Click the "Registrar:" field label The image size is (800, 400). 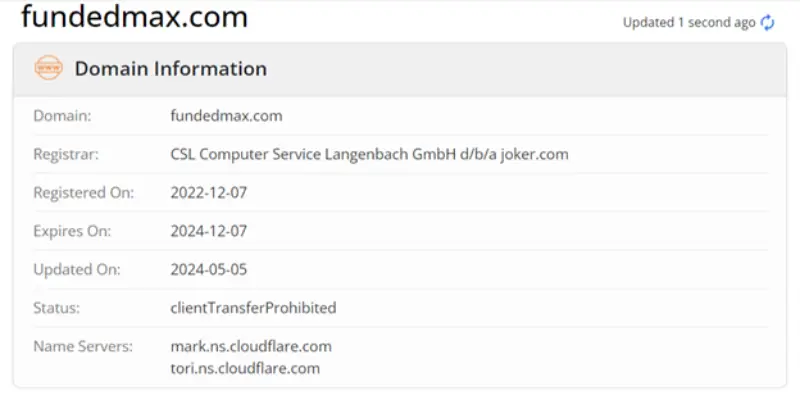coord(66,154)
